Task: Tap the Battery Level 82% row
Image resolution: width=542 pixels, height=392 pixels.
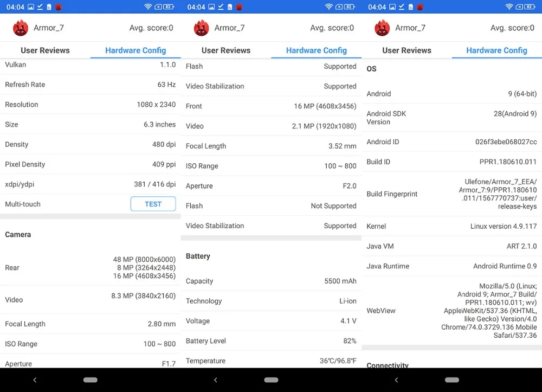Action: [271, 341]
